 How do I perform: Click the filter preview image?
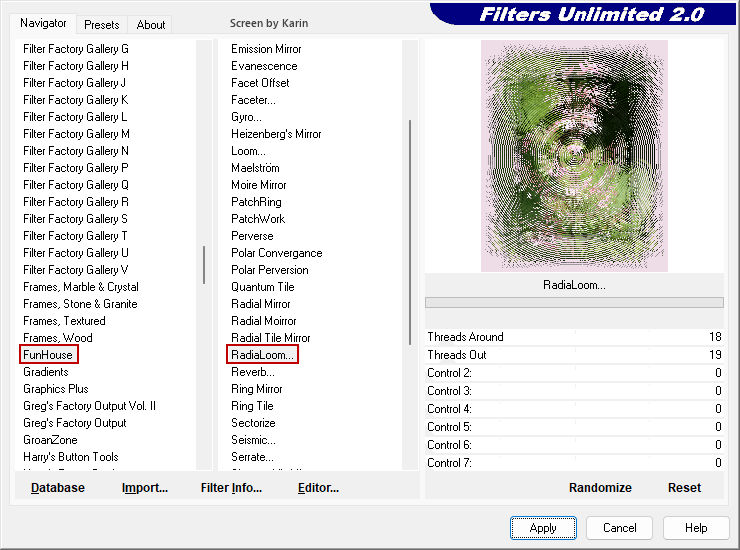[x=574, y=156]
